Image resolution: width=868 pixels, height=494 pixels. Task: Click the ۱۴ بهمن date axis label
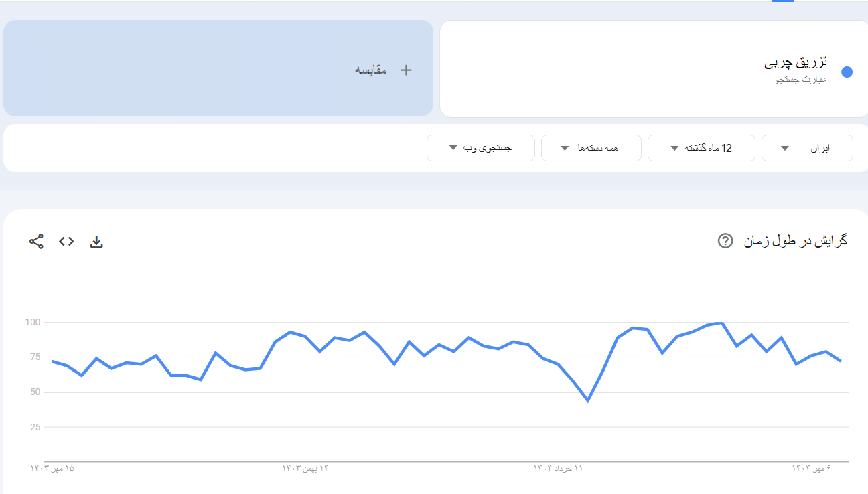[x=305, y=468]
